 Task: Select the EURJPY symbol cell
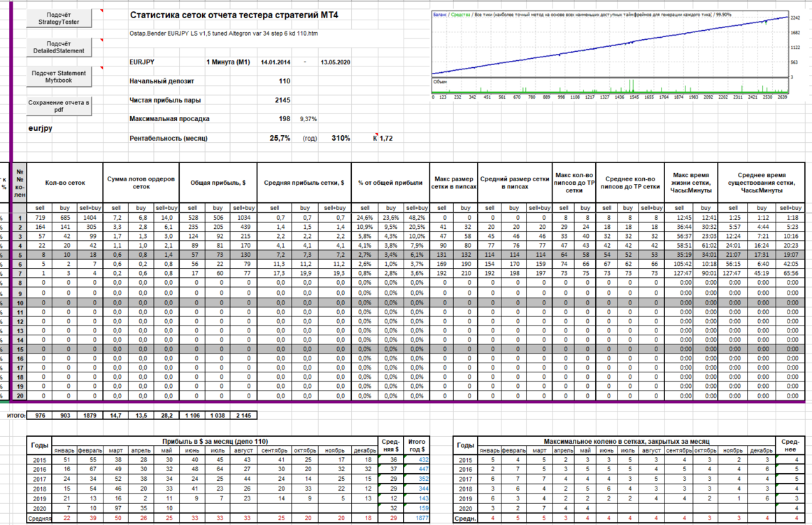pyautogui.click(x=142, y=62)
